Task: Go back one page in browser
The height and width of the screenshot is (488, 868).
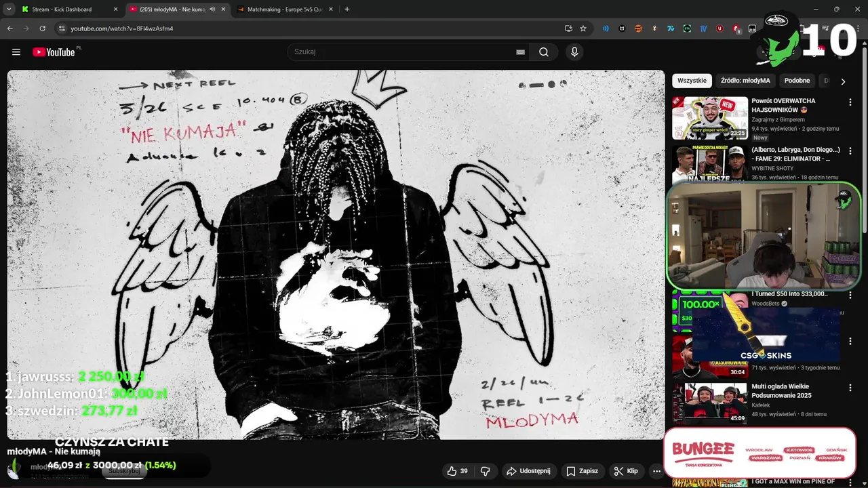Action: pyautogui.click(x=9, y=28)
